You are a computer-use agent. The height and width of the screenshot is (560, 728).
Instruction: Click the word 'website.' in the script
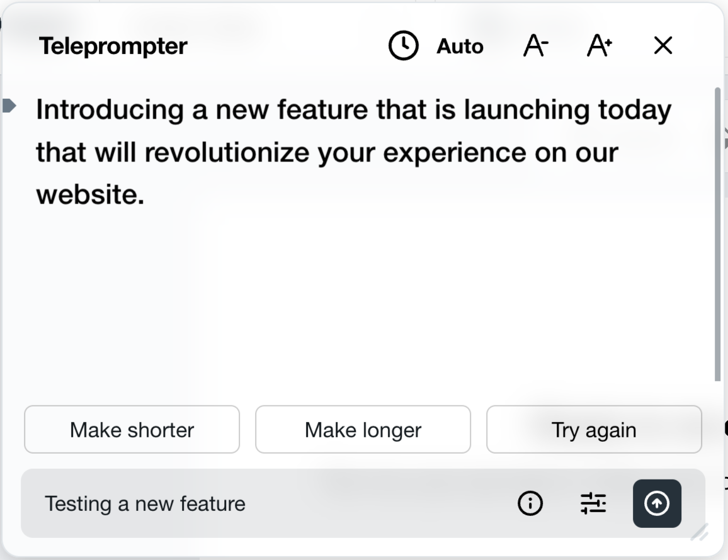90,194
